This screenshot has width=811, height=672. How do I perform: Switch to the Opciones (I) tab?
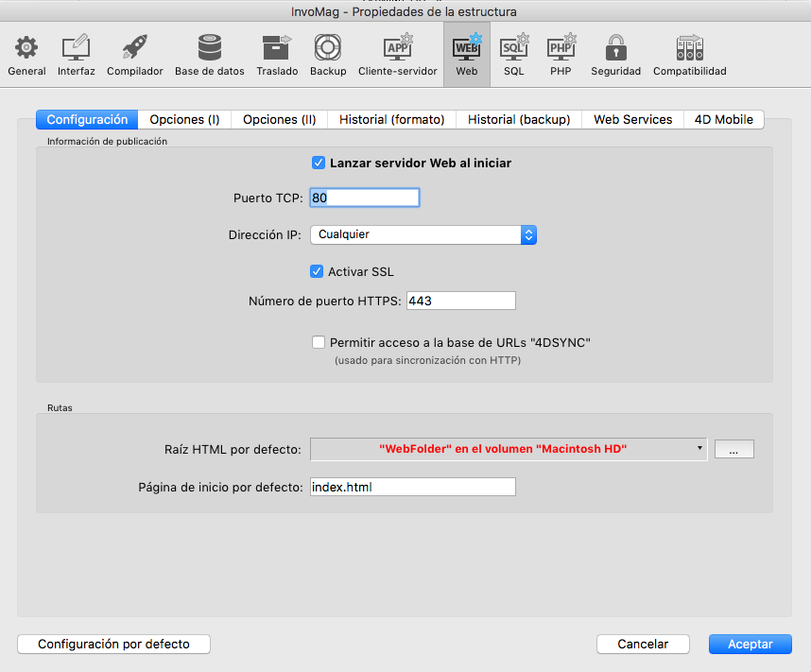point(184,119)
